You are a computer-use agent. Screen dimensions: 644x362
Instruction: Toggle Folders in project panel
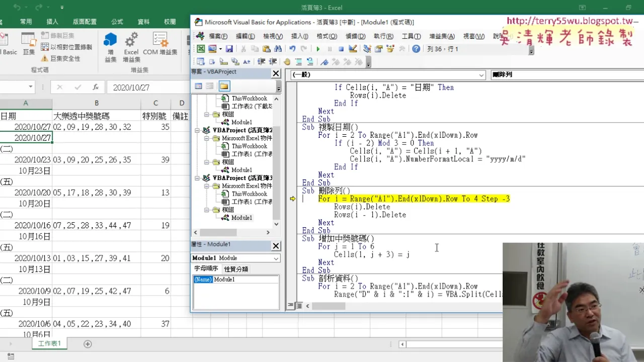[224, 86]
